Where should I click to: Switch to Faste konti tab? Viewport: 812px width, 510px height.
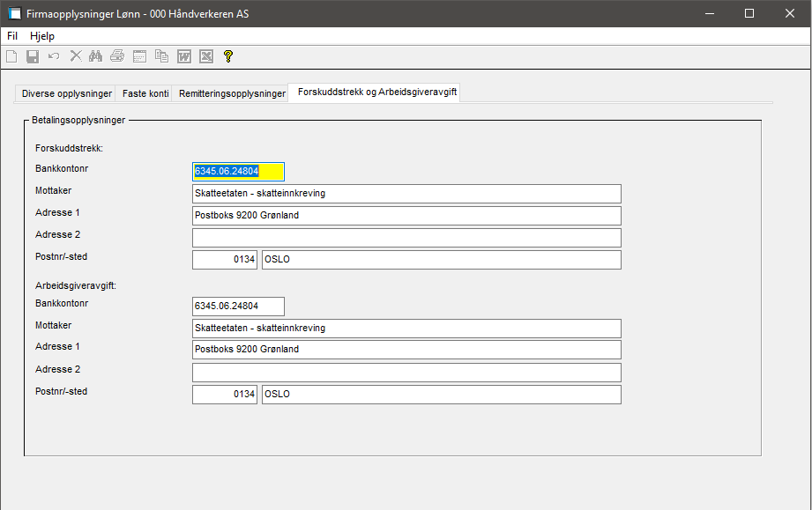click(x=145, y=93)
